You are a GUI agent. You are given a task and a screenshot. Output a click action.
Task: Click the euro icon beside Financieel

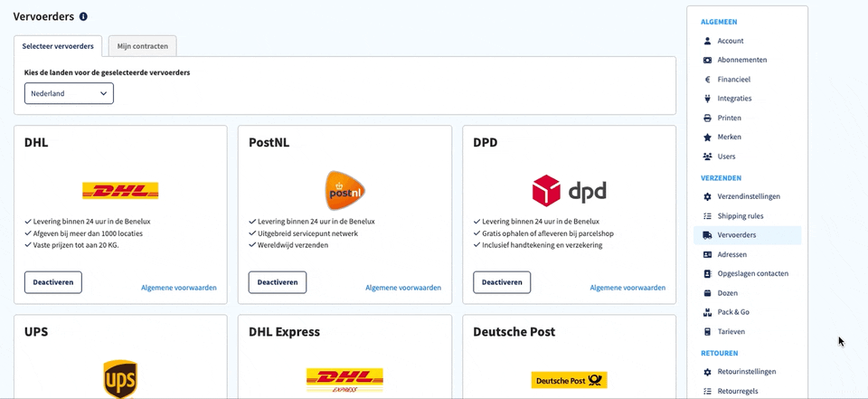(707, 80)
